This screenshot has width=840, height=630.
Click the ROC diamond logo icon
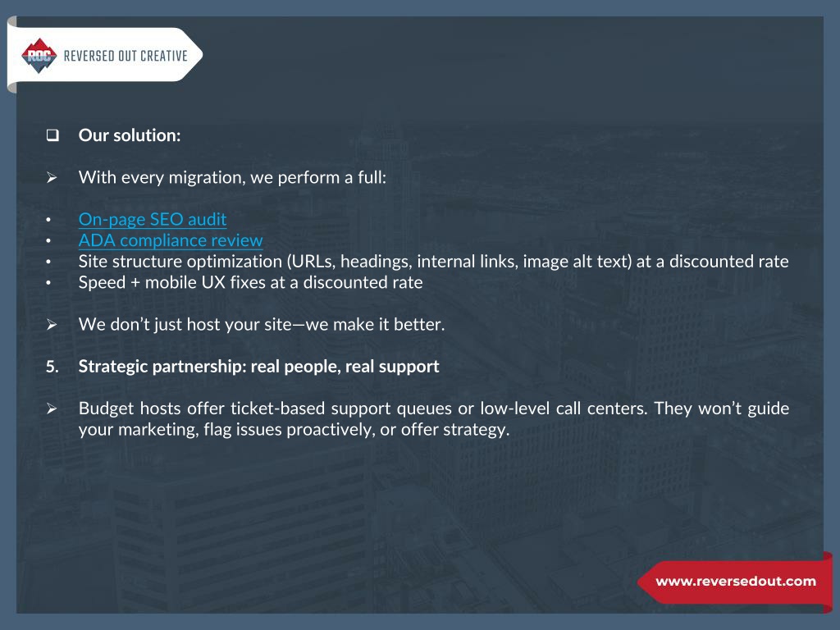pos(39,55)
